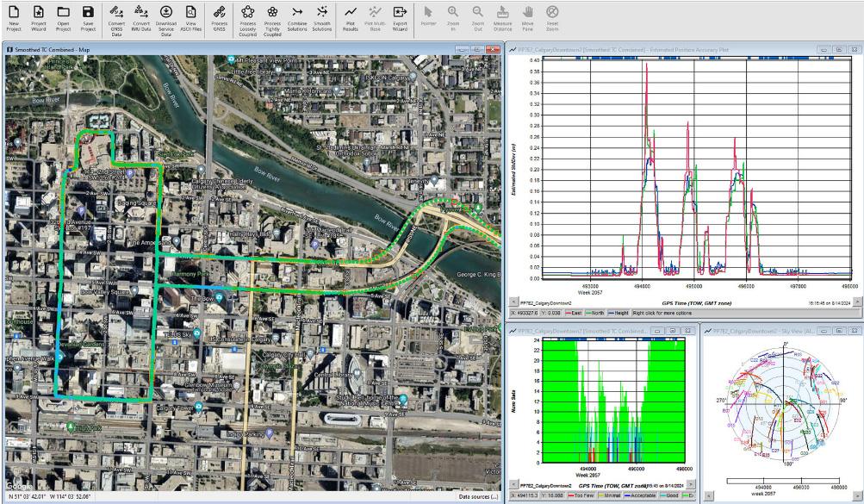Screen dimensions: 864x504
Task: Click the Sky View time range bar
Action: tap(784, 481)
